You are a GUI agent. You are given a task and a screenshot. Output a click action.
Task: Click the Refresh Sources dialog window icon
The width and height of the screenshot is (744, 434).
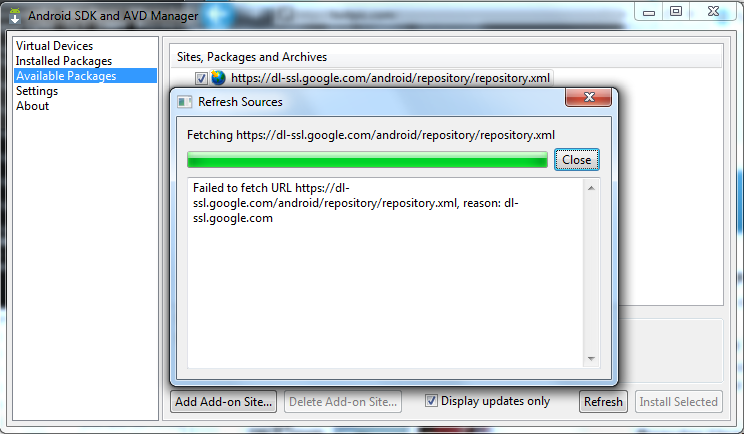185,102
